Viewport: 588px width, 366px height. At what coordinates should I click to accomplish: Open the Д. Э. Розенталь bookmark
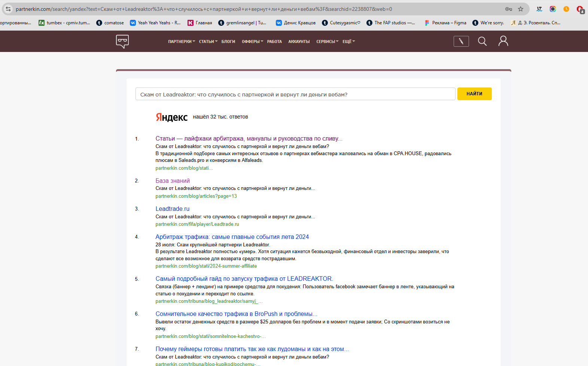[x=536, y=23]
